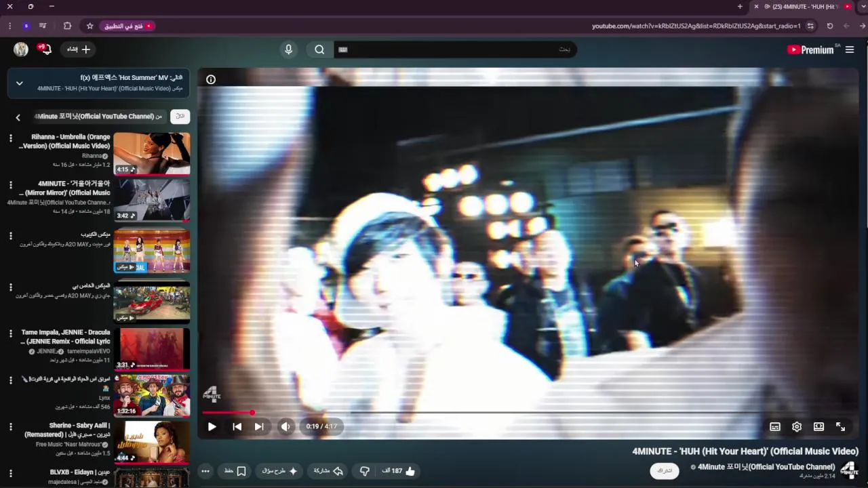The height and width of the screenshot is (488, 868).
Task: Skip to the next video
Action: (259, 426)
